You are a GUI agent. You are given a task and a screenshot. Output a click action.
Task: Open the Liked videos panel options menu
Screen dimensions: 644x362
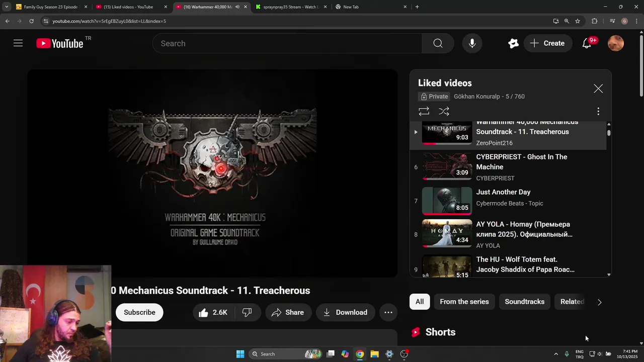[x=598, y=111]
